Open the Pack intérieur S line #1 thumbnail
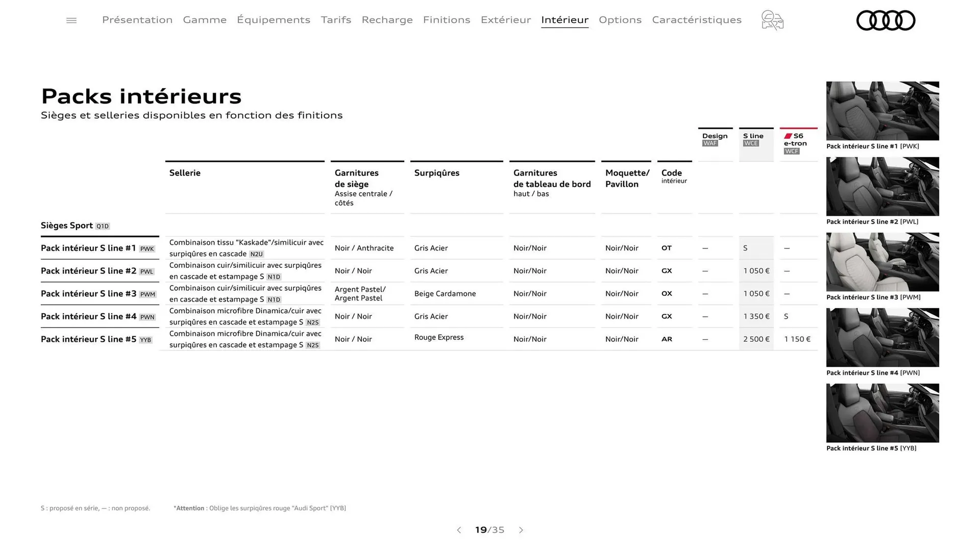 click(x=882, y=111)
